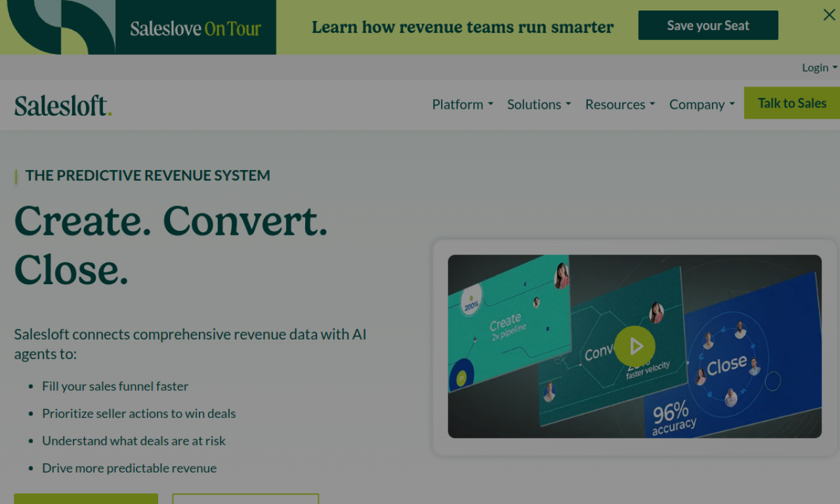Screen dimensions: 840x504
Task: Click the Talk to Sales button
Action: coord(792,103)
